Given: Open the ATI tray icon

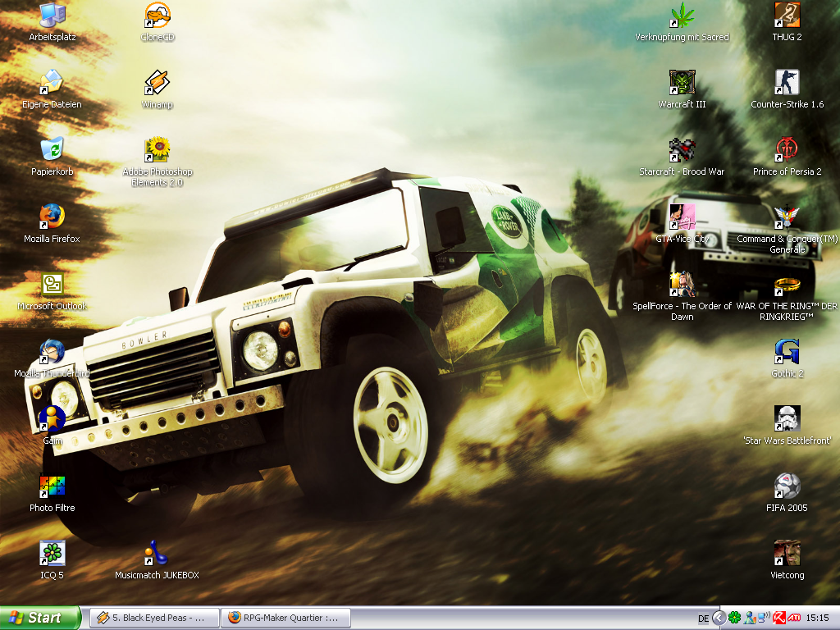Looking at the screenshot, I should [794, 618].
